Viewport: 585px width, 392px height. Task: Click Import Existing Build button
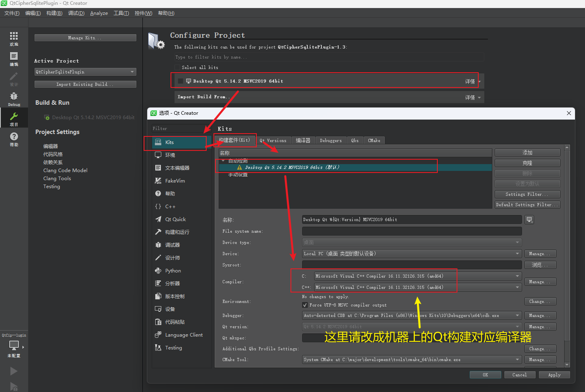(x=85, y=84)
